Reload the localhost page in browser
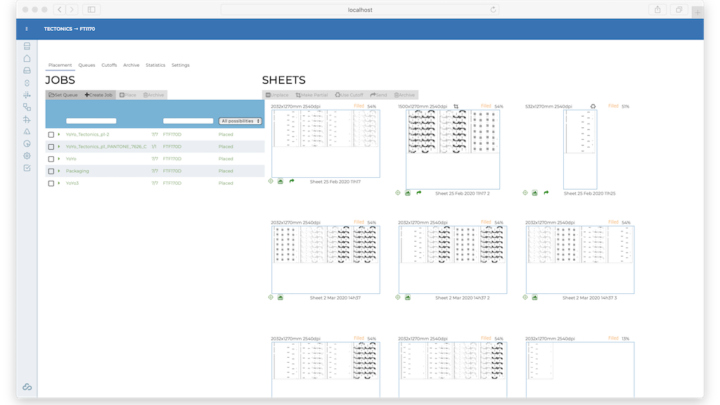Image resolution: width=720 pixels, height=405 pixels. pyautogui.click(x=493, y=10)
